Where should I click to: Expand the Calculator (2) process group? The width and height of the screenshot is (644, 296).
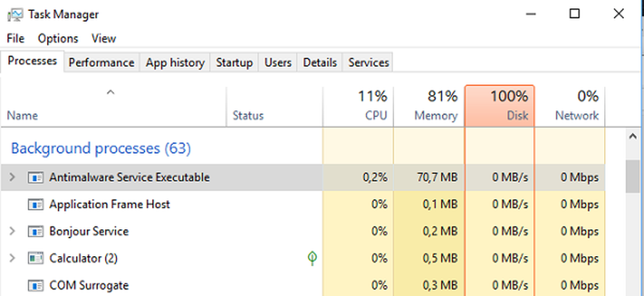(12, 258)
